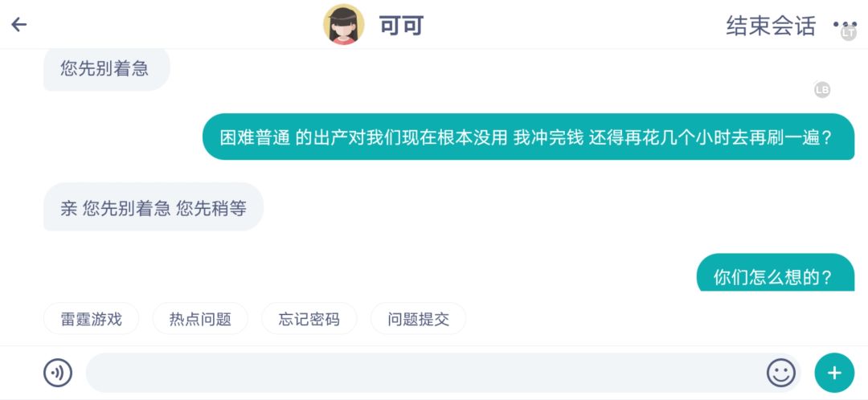Screen dimensions: 868x400
Task: Tap the 忘记密码 shortcut chip
Action: 309,319
